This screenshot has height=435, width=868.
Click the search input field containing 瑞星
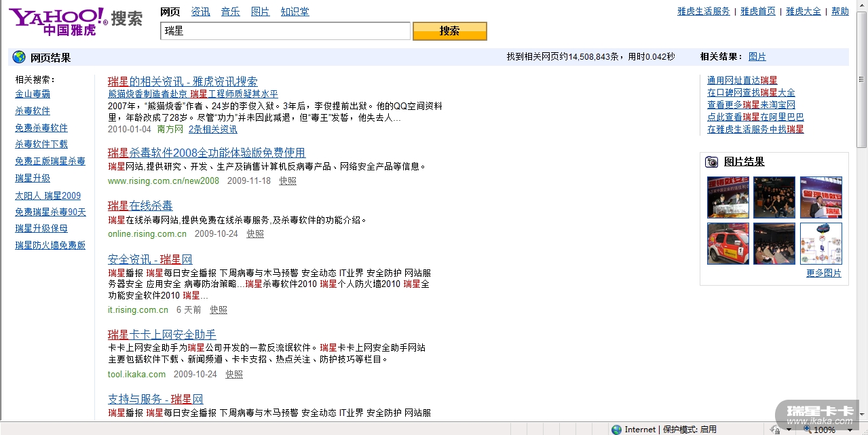(x=286, y=31)
